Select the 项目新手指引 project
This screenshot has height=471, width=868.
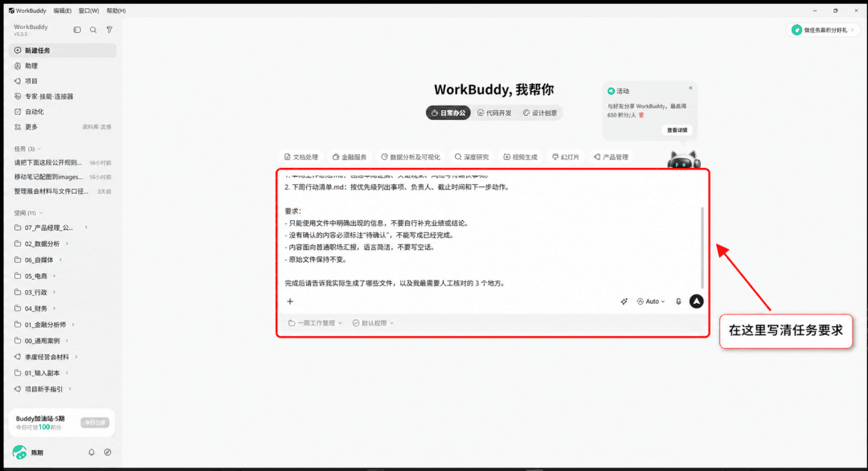pyautogui.click(x=43, y=389)
